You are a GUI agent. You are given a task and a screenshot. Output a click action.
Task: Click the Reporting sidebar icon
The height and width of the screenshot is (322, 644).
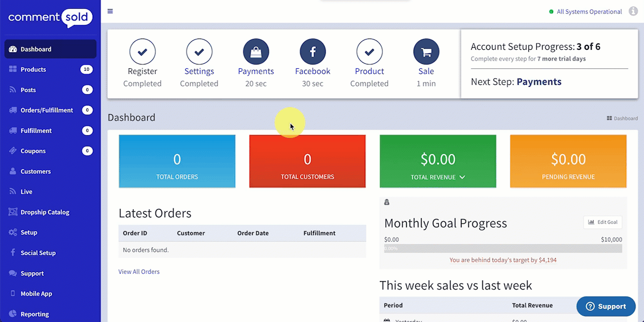point(13,314)
